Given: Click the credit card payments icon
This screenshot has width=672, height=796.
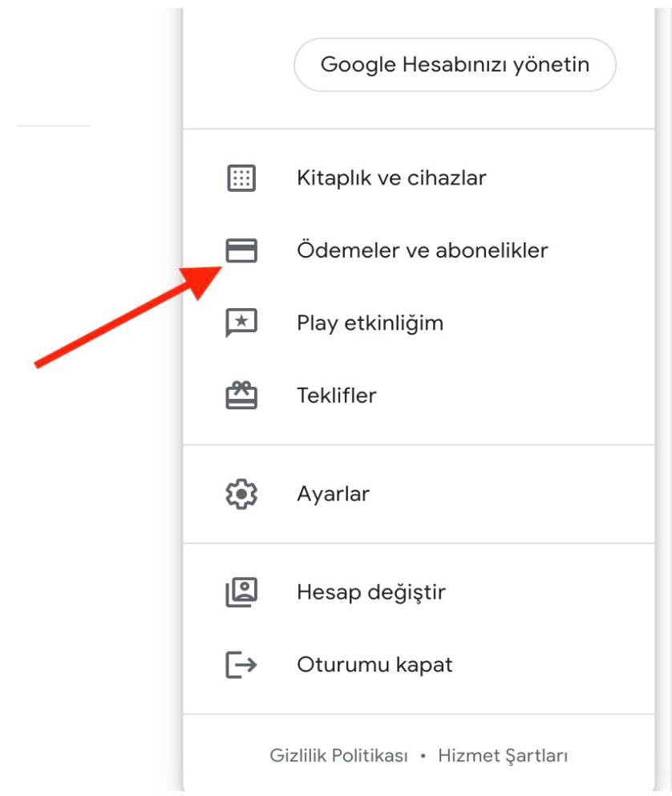Looking at the screenshot, I should pos(241,250).
